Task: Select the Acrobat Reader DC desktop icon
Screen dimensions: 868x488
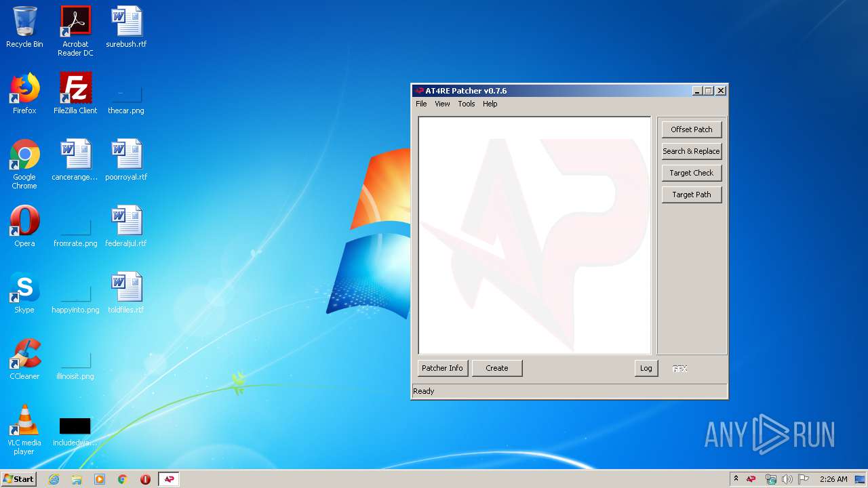Action: click(x=75, y=31)
